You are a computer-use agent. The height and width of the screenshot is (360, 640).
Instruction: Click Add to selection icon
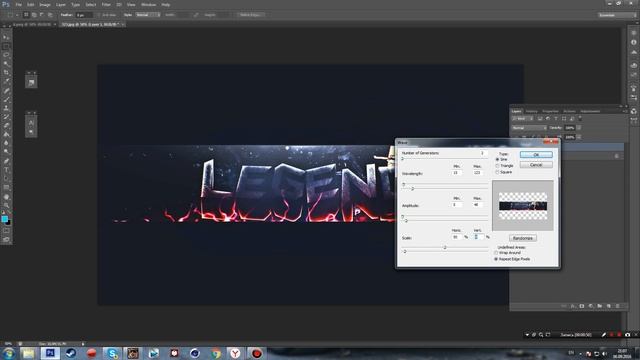click(x=34, y=15)
